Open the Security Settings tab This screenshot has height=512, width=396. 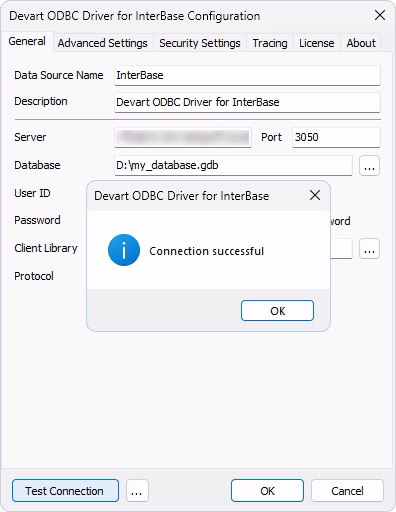point(200,43)
